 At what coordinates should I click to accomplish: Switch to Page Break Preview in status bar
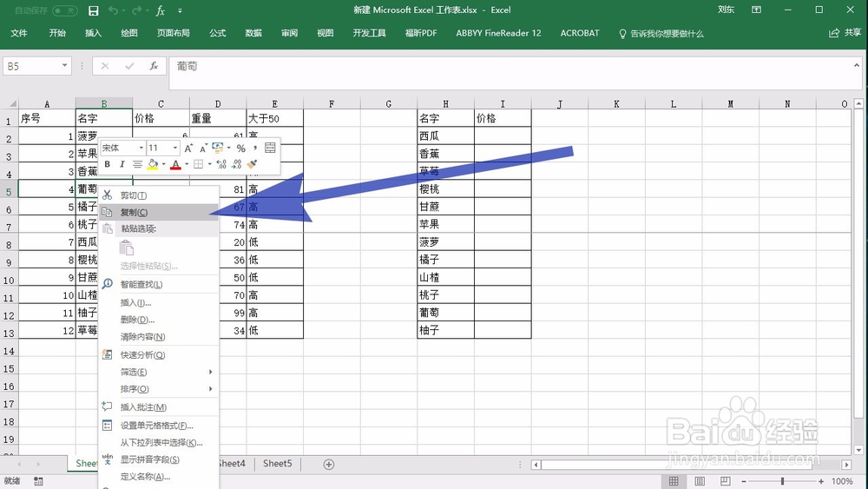point(725,480)
